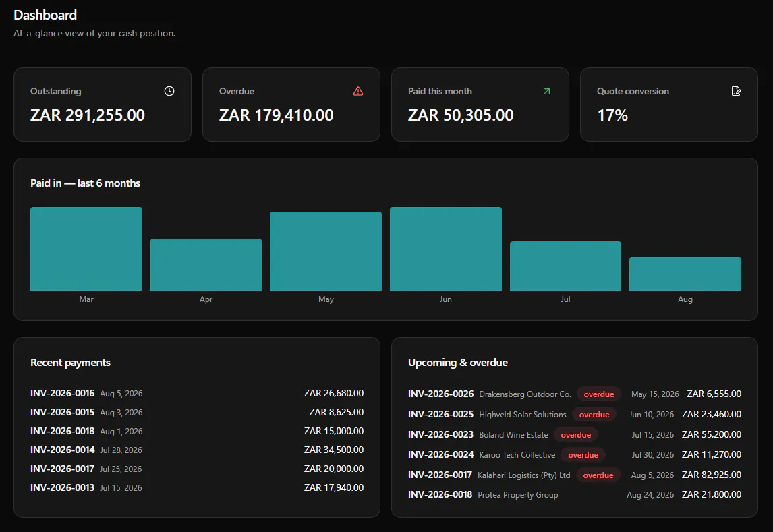
Task: Click the Recent payments heading
Action: [71, 363]
